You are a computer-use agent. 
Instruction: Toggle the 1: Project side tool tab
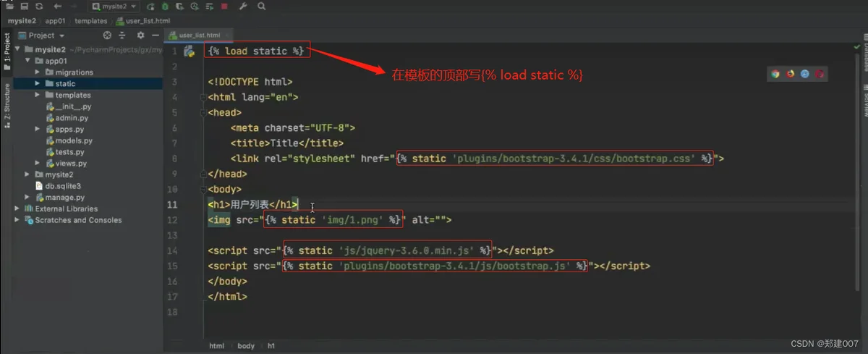click(x=7, y=52)
